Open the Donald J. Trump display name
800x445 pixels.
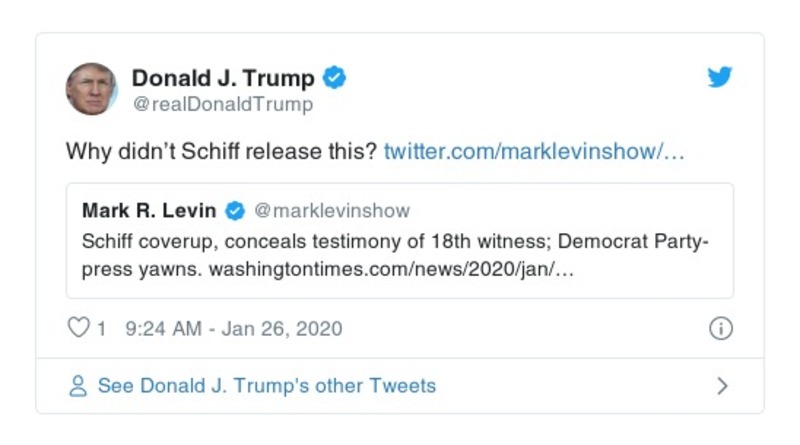pos(223,78)
